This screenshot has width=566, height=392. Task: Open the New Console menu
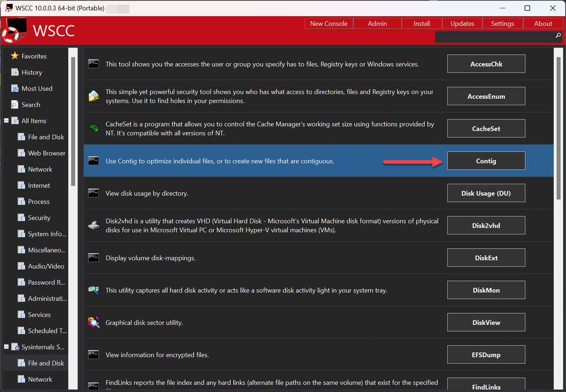click(x=329, y=24)
